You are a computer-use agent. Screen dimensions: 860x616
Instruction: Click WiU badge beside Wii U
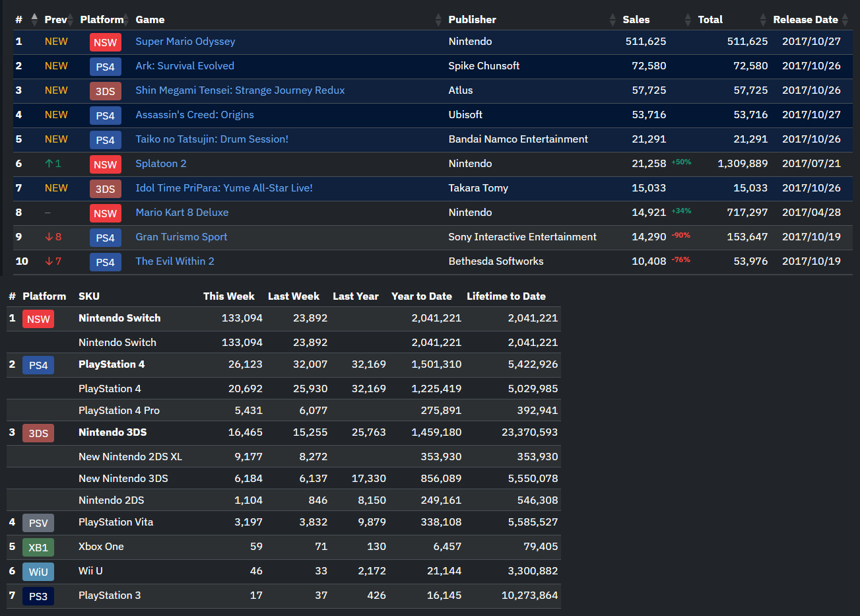tap(38, 572)
